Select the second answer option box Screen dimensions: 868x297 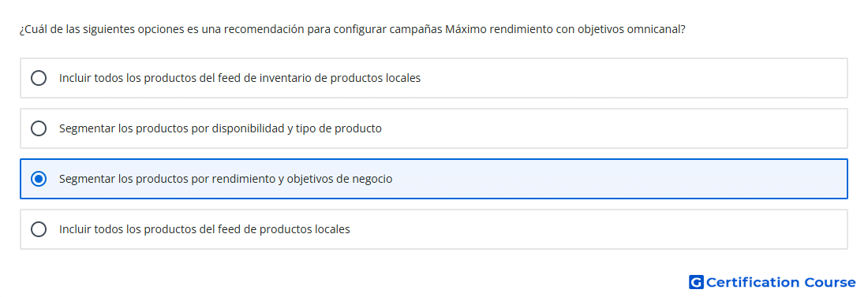(434, 128)
